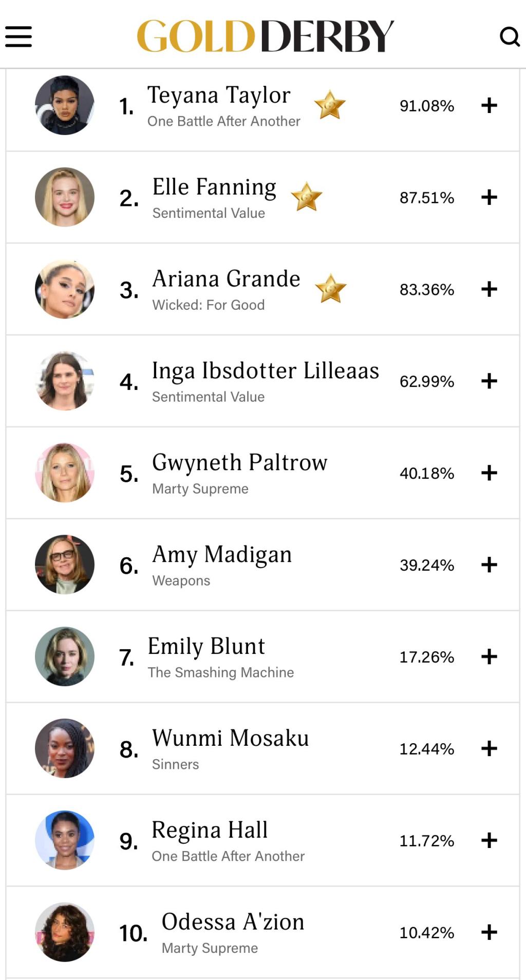Select Odessa A'zion's avatar thumbnail
This screenshot has height=980, width=526.
(x=65, y=932)
